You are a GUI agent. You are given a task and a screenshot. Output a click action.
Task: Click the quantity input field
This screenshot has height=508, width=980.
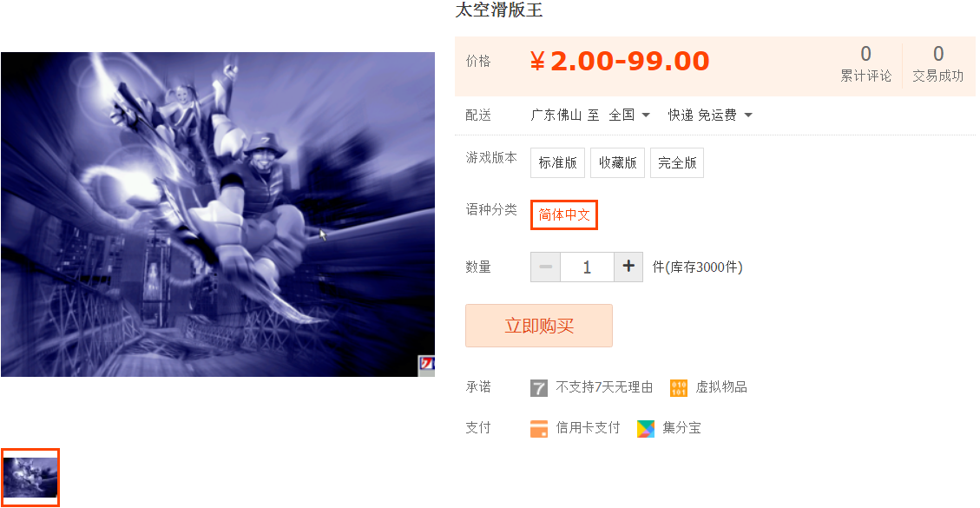(587, 267)
